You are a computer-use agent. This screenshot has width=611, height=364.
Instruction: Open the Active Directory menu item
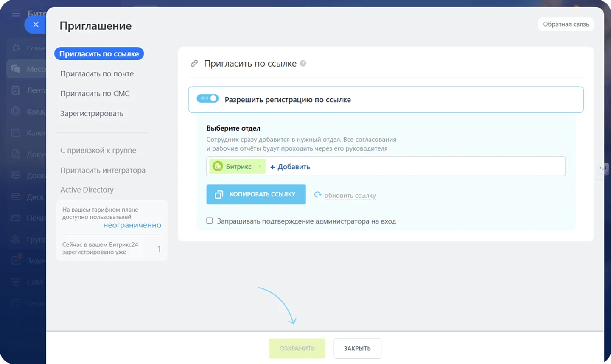pos(87,190)
